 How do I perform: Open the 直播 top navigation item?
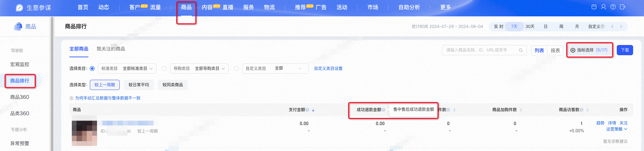228,7
